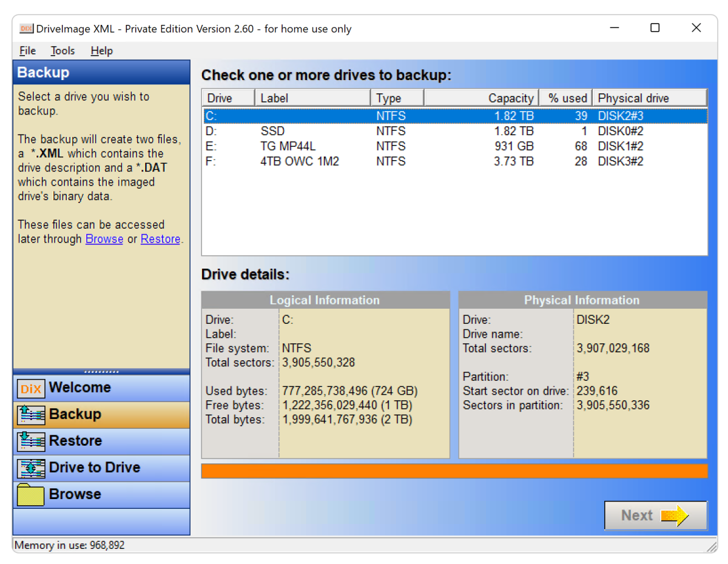Click the Free bytes value 1,222,356,029,440
728x564 pixels.
pos(348,406)
